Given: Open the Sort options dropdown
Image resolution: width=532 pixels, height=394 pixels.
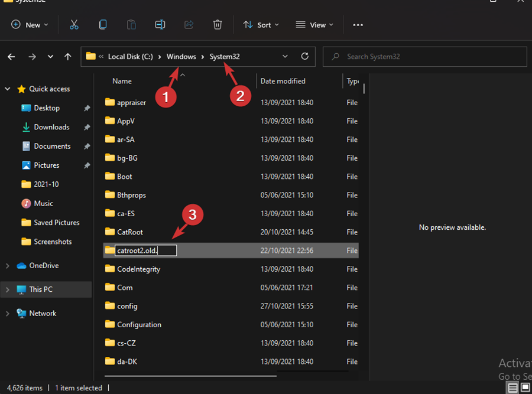Looking at the screenshot, I should pos(261,25).
